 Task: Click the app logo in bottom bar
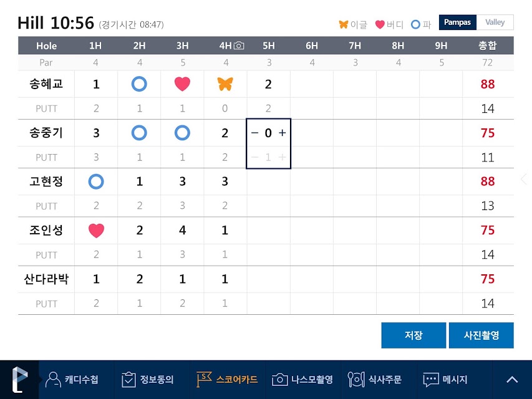19,379
